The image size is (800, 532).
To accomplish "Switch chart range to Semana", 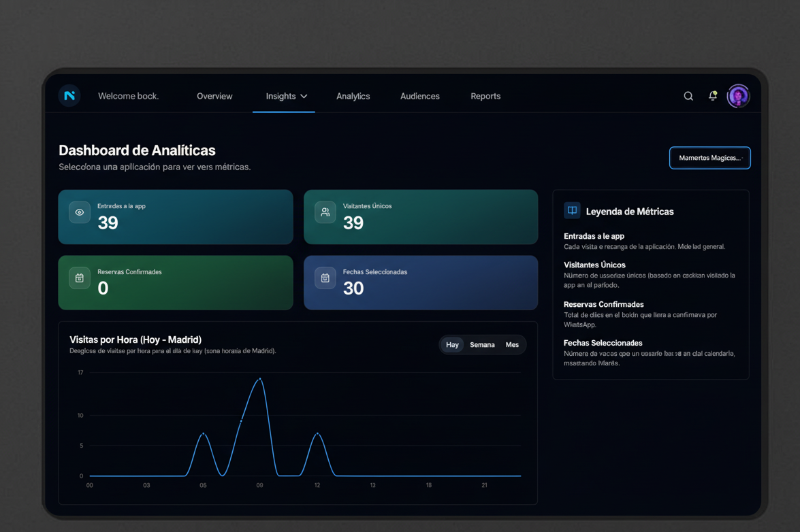I will click(482, 345).
